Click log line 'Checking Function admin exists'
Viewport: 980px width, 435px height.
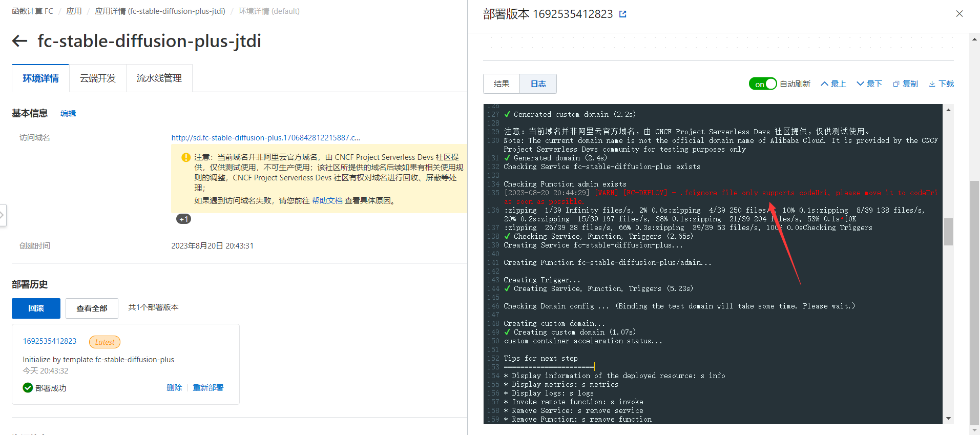[x=565, y=184]
